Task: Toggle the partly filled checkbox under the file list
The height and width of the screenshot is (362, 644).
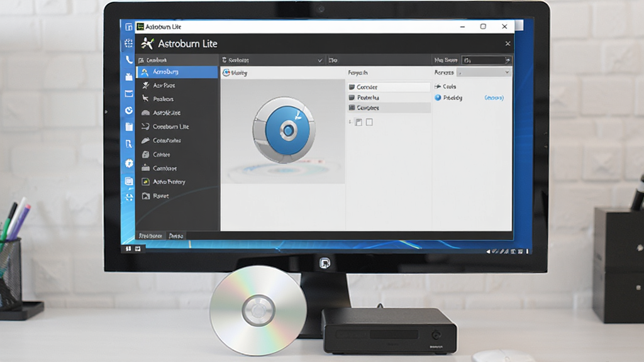Action: (x=358, y=123)
